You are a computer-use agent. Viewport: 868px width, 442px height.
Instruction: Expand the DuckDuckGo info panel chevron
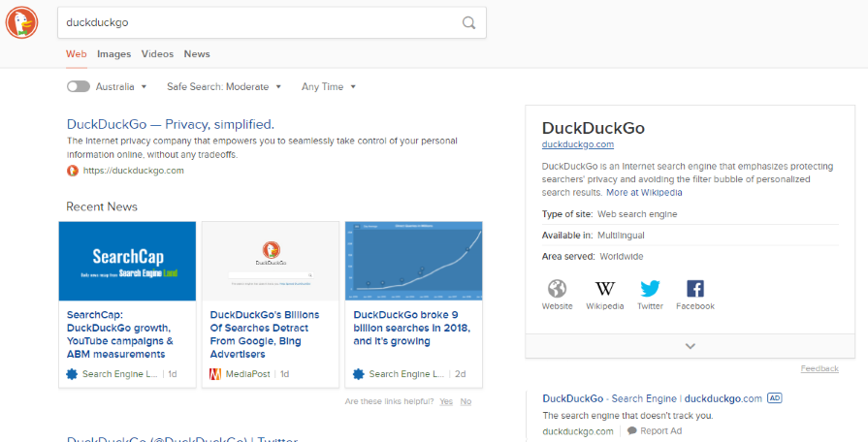(690, 346)
